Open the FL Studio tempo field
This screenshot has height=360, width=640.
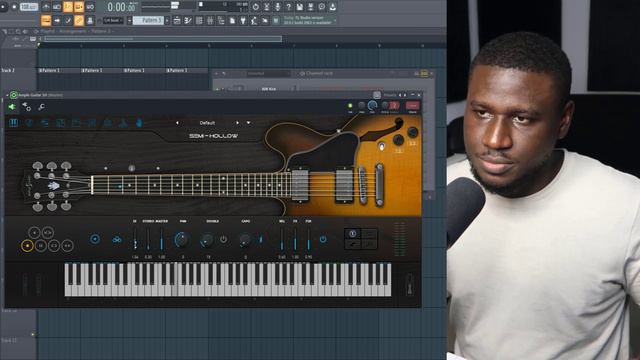tap(29, 7)
